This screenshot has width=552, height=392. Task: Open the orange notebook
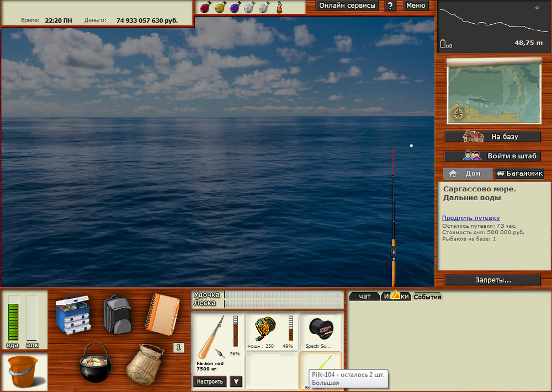(162, 313)
